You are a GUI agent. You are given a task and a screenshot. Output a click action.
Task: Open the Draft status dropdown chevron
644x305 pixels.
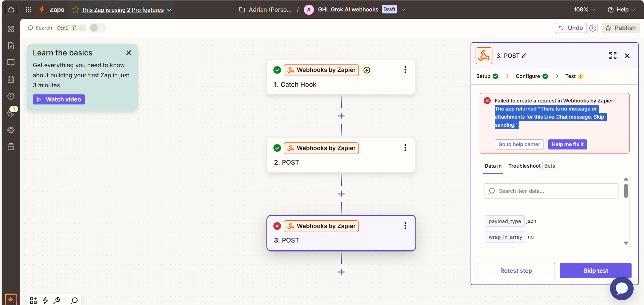[403, 10]
